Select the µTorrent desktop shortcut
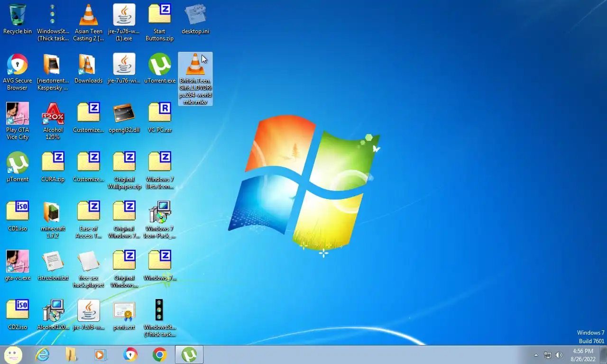This screenshot has height=364, width=607. point(18,167)
